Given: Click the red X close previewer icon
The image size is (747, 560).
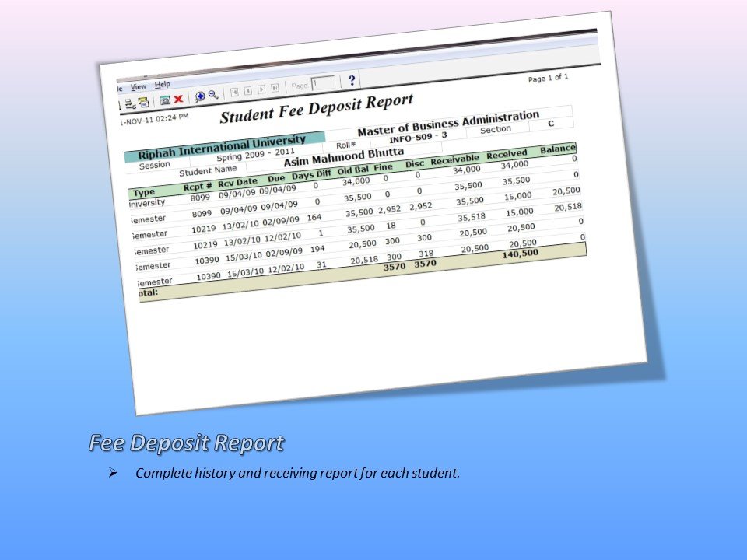Looking at the screenshot, I should [178, 99].
